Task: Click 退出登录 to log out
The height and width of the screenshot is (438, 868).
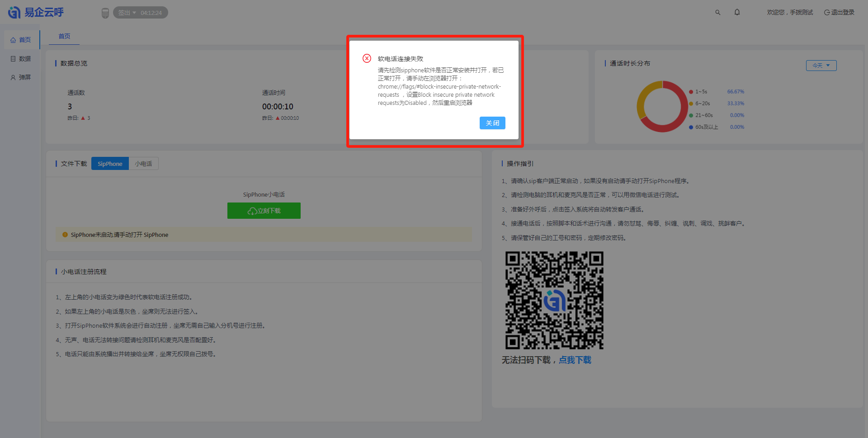Action: click(x=839, y=13)
